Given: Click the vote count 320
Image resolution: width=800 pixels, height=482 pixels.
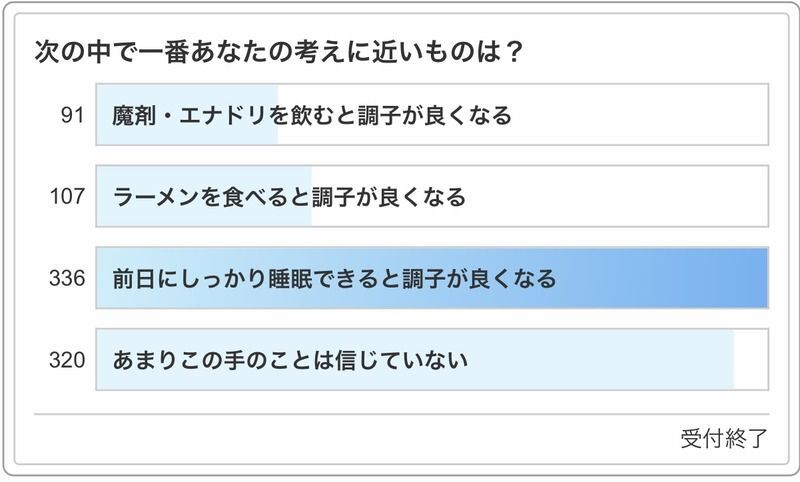Looking at the screenshot, I should click(66, 358).
